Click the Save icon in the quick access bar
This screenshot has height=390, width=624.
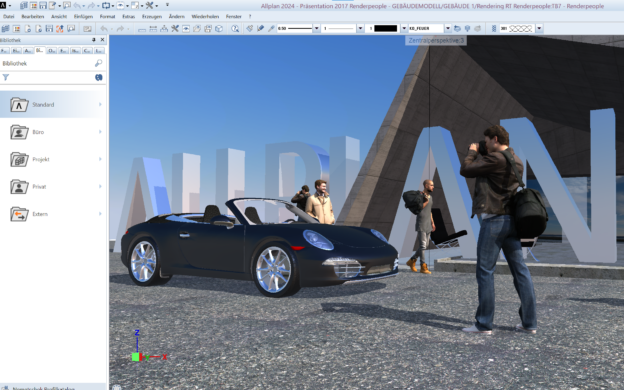pos(43,6)
